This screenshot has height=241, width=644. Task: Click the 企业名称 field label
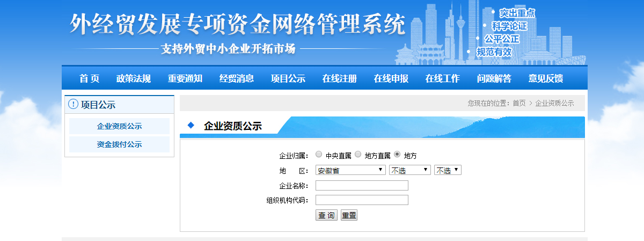[x=293, y=186]
